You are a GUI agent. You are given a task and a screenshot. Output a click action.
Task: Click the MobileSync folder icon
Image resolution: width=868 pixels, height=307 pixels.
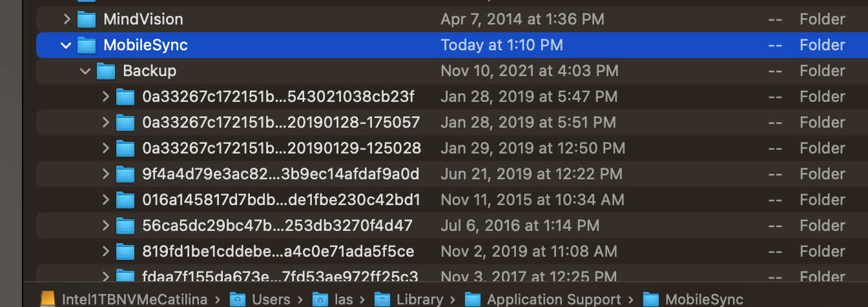tap(87, 45)
